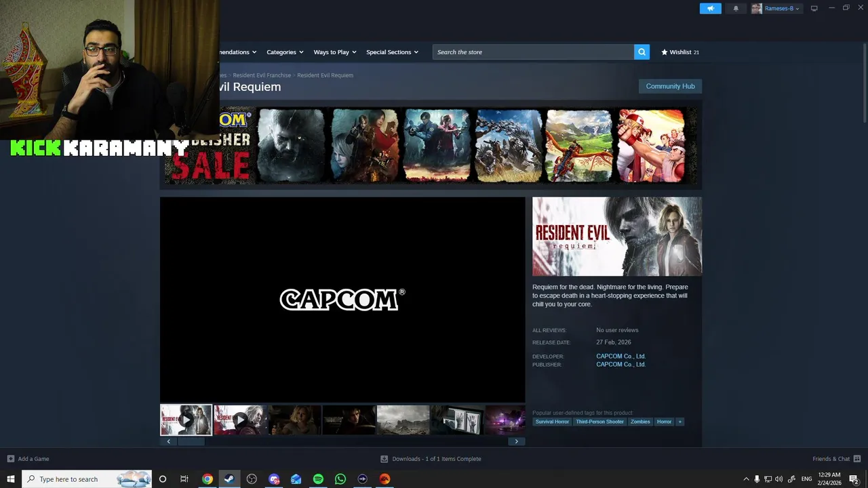Open the Resident Evil 2 banner tile

tap(437, 146)
